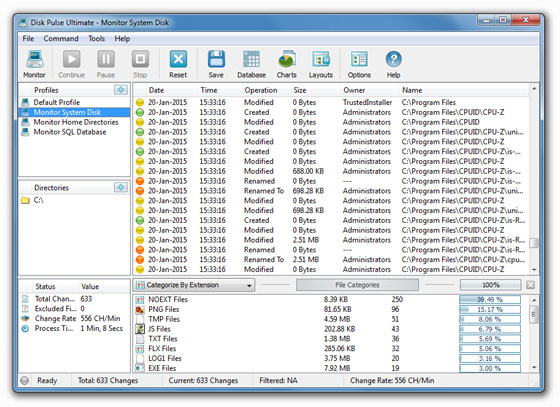560x407 pixels.
Task: Sort by the Operation column header
Action: pyautogui.click(x=261, y=90)
